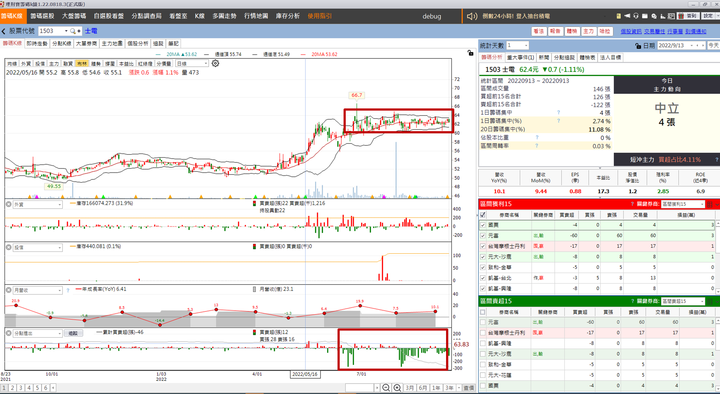Click the headset support icon in top bar
The width and height of the screenshot is (720, 394).
pos(636,16)
